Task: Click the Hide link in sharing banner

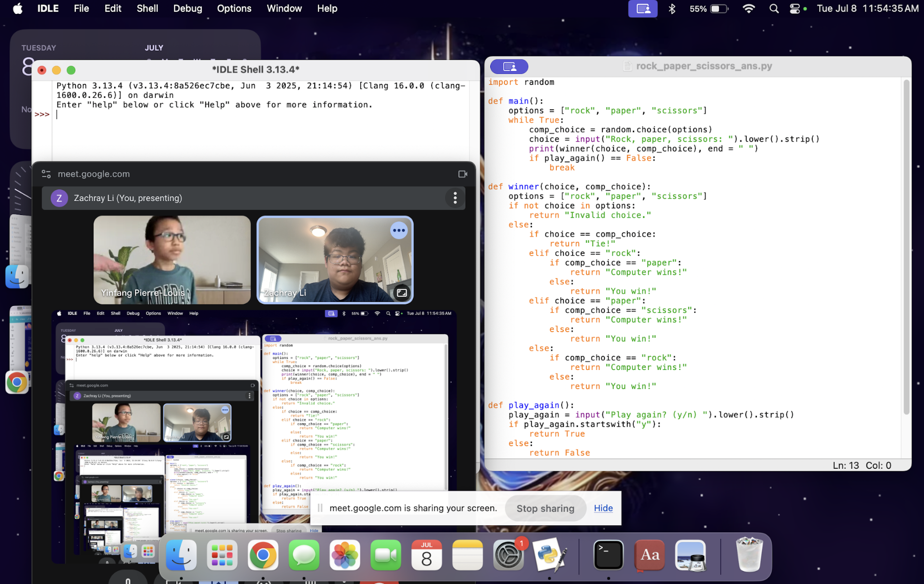Action: [603, 508]
